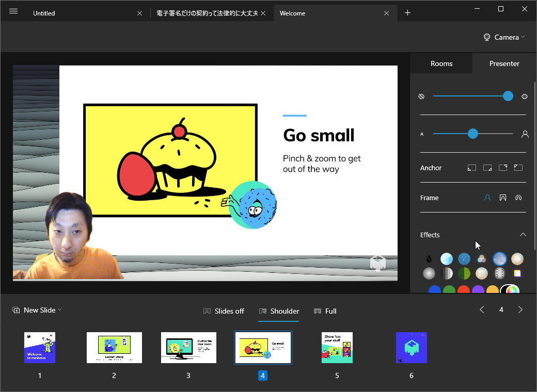This screenshot has width=537, height=392.
Task: Click the eye icon for full presenter opacity
Action: pyautogui.click(x=525, y=96)
